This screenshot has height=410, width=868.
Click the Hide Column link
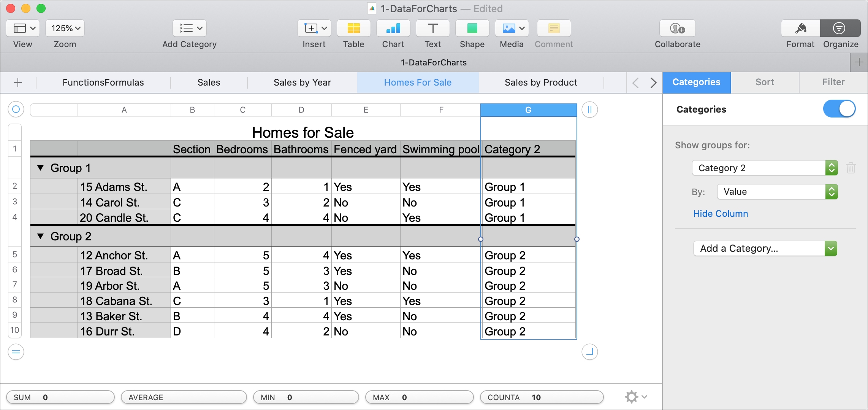pyautogui.click(x=720, y=213)
